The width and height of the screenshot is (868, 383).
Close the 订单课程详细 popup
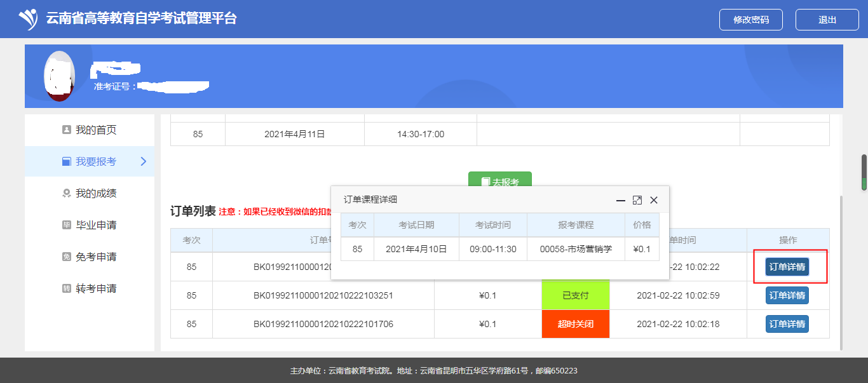pyautogui.click(x=654, y=200)
